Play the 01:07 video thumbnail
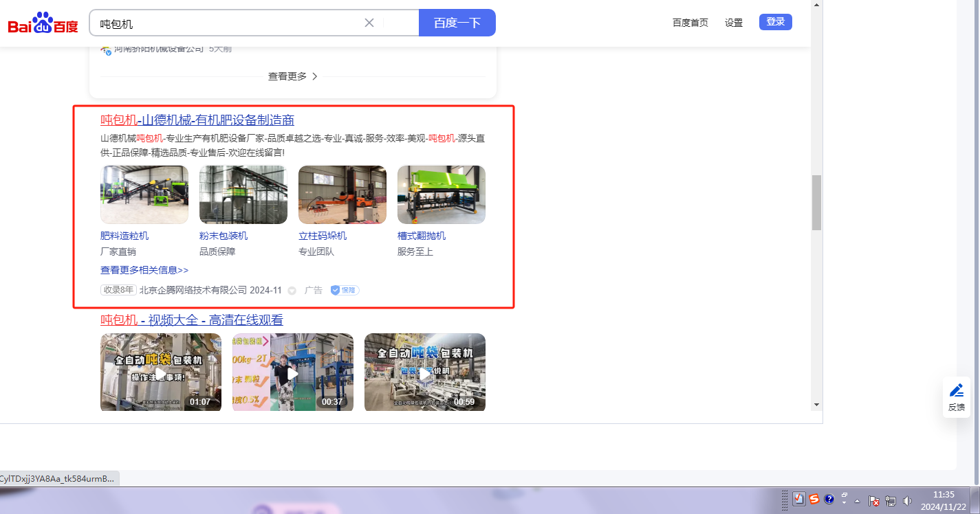Viewport: 980px width, 514px height. (x=161, y=372)
